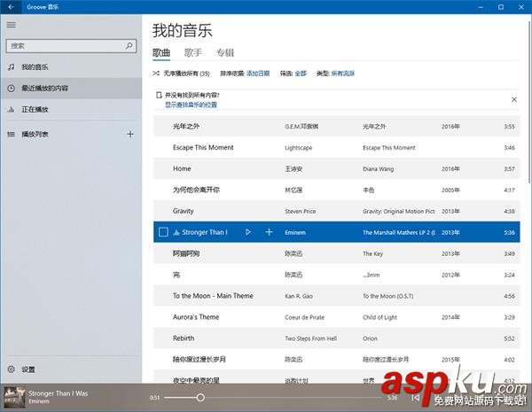This screenshot has height=412, width=532.
Task: Open 设置 settings
Action: (x=71, y=369)
